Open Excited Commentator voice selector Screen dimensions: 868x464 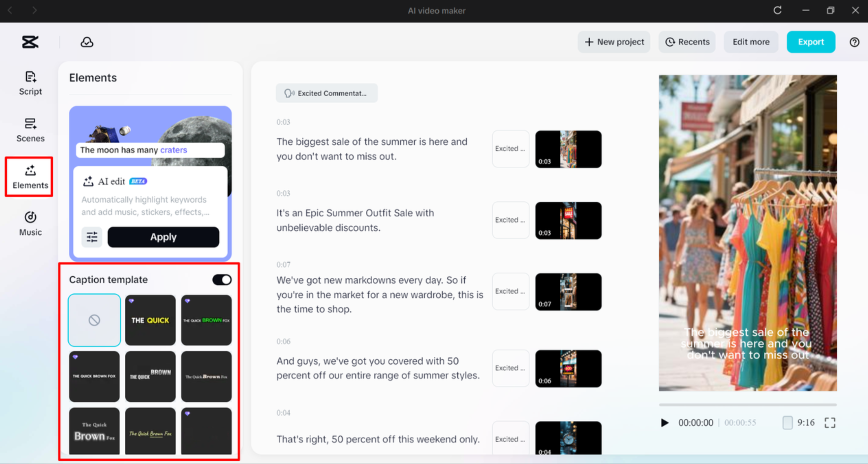click(x=326, y=93)
